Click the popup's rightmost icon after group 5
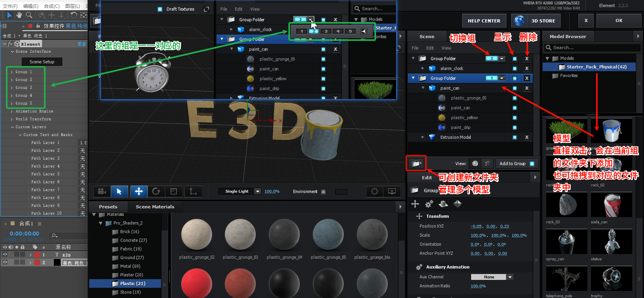The image size is (644, 298). click(364, 31)
